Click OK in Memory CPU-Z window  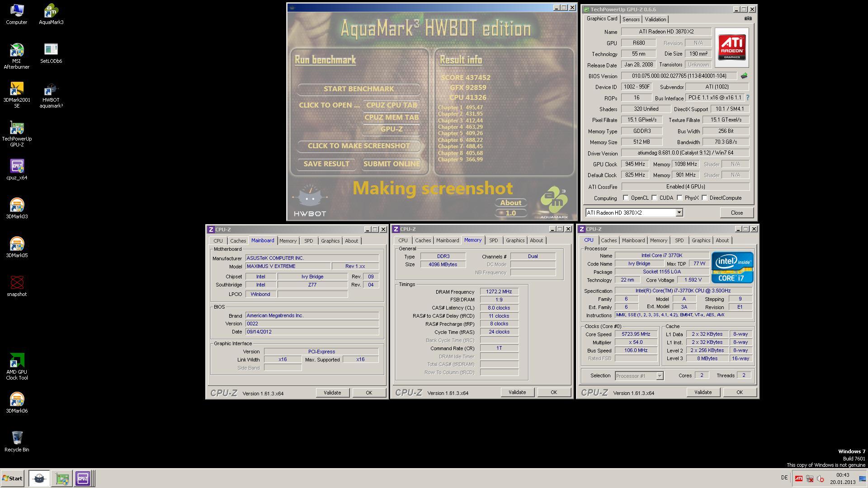click(x=554, y=392)
